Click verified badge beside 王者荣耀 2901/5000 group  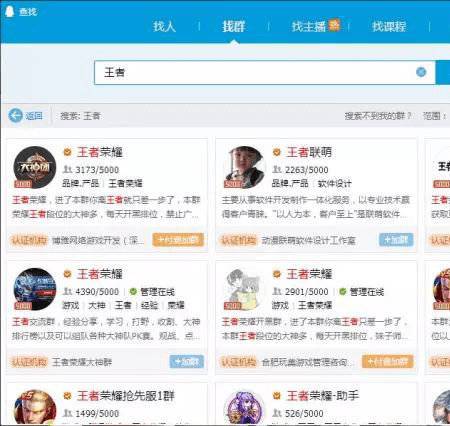pyautogui.click(x=277, y=274)
